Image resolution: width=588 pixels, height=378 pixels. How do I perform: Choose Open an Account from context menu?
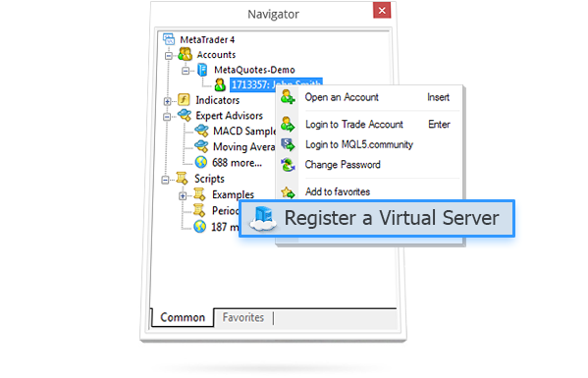click(x=369, y=97)
